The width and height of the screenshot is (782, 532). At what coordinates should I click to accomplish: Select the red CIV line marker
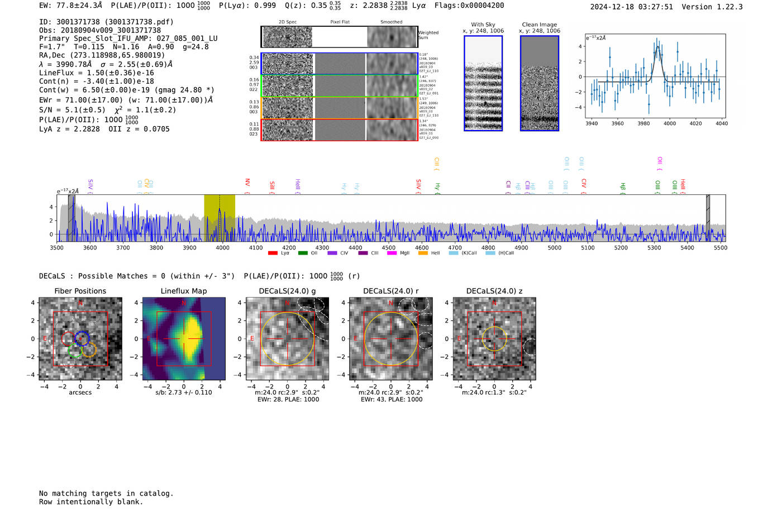[584, 186]
